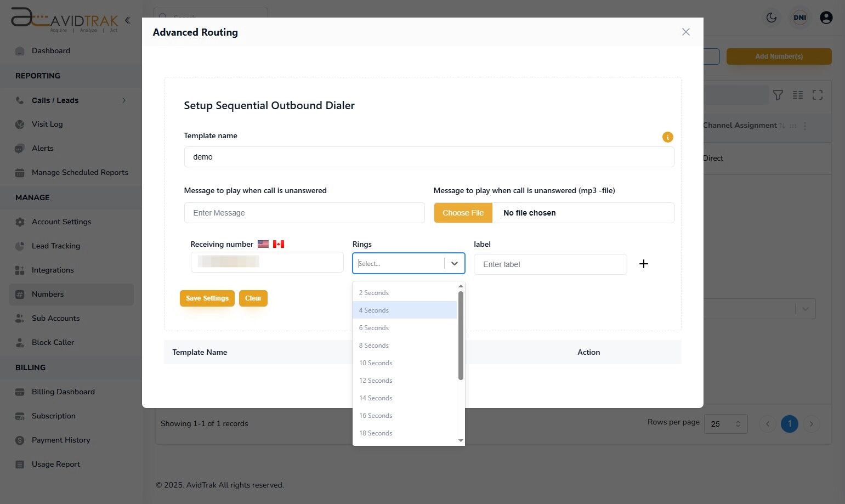The width and height of the screenshot is (845, 504).
Task: Click the Enter label input field
Action: 550,264
